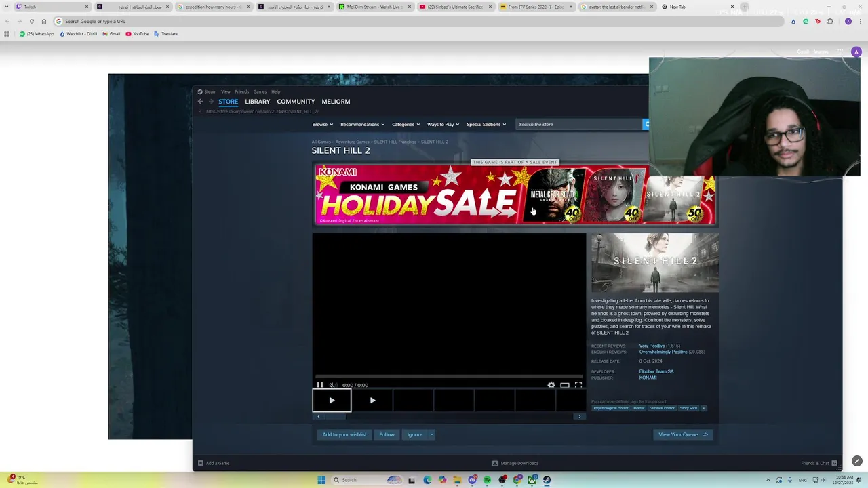The height and width of the screenshot is (488, 868).
Task: Switch to the MeliOrm Stream browser tab
Action: 374,7
